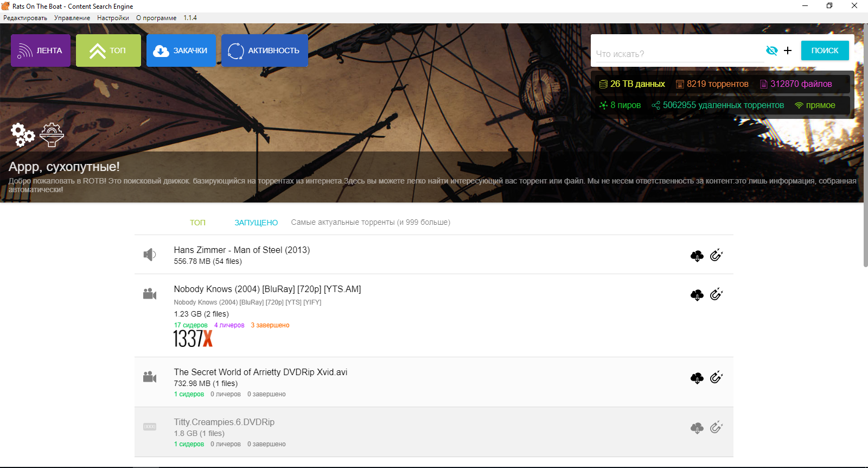Click the gear filter icon on banner

tap(52, 135)
